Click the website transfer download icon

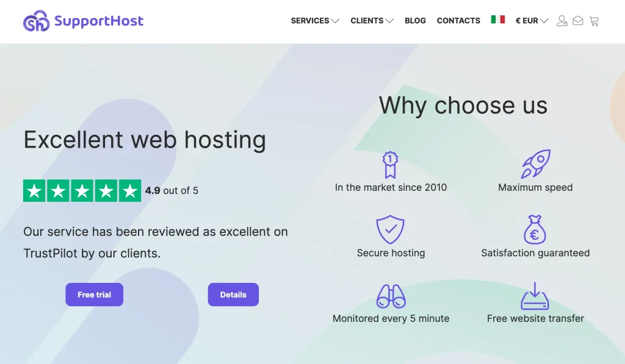pyautogui.click(x=535, y=295)
